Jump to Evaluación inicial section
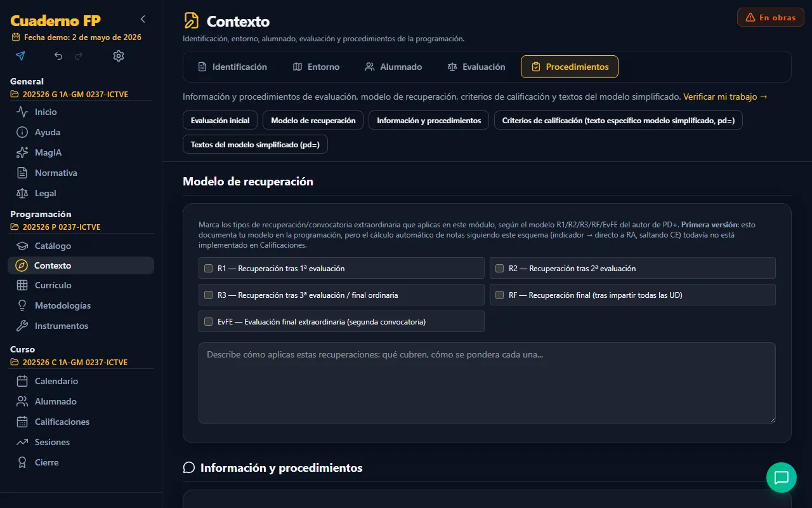The width and height of the screenshot is (812, 508). point(220,120)
